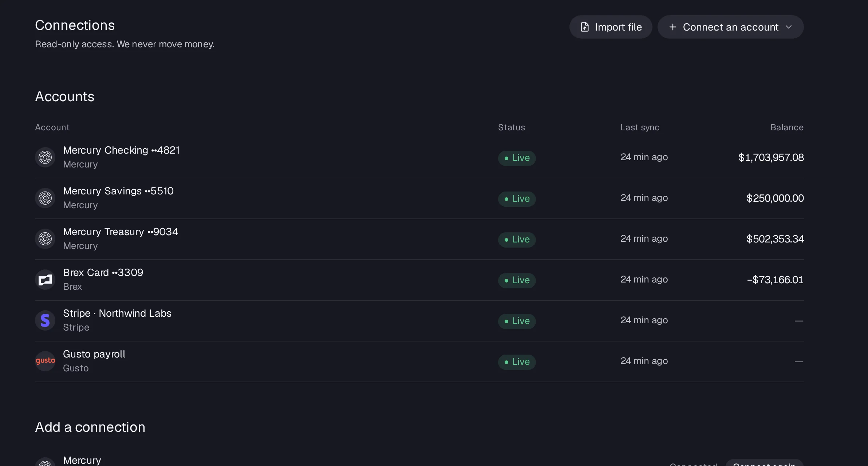Click the 24 min ago sync time for Brex Card
This screenshot has height=466, width=868.
(x=644, y=280)
